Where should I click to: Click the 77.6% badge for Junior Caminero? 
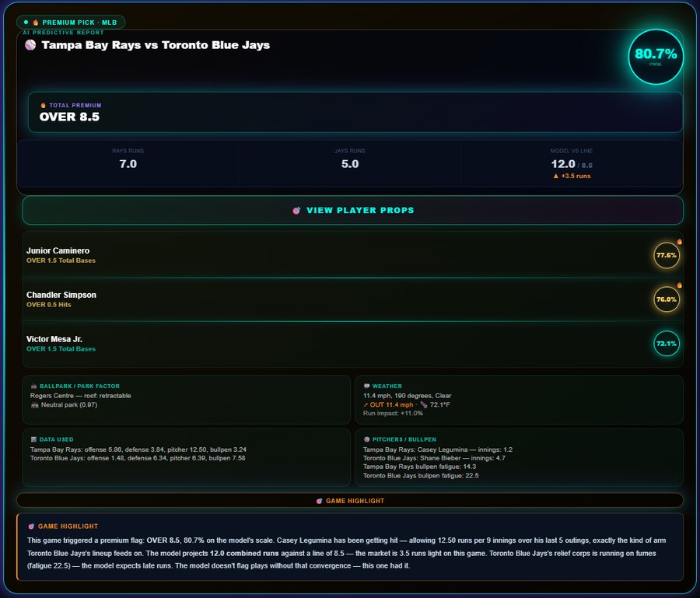click(x=667, y=255)
